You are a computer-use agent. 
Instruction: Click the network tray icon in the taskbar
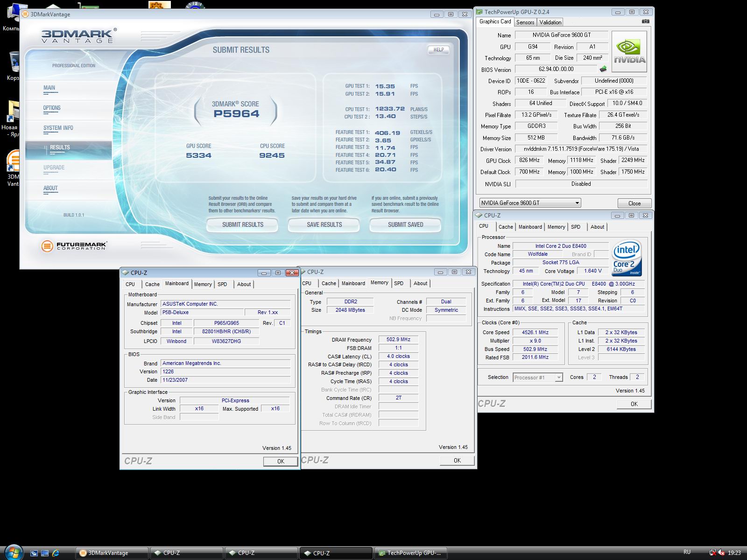tap(712, 553)
